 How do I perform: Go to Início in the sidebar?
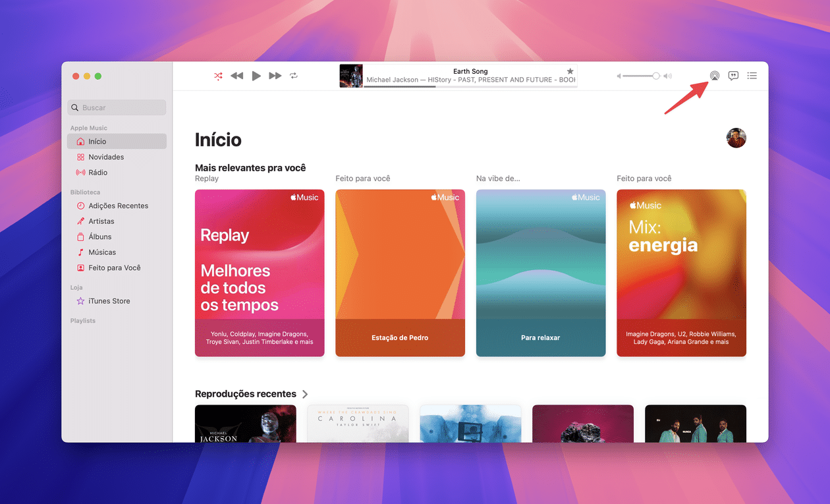[x=117, y=142]
